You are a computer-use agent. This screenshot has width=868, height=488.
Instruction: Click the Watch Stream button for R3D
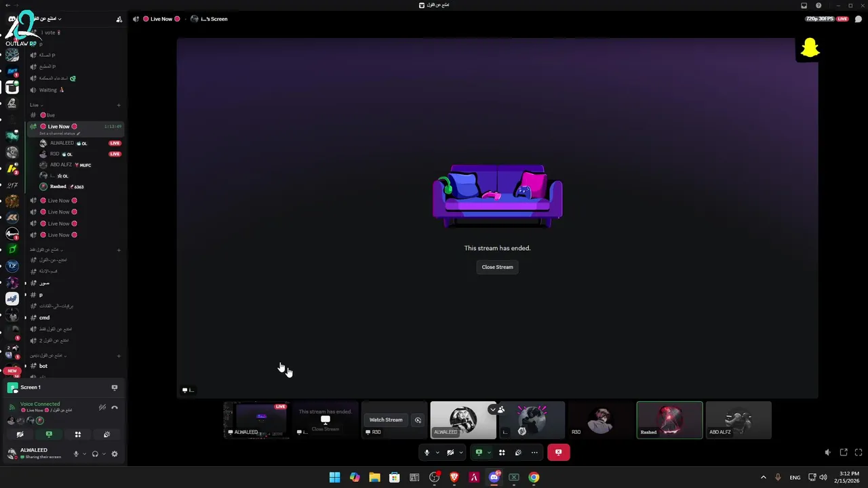[386, 420]
